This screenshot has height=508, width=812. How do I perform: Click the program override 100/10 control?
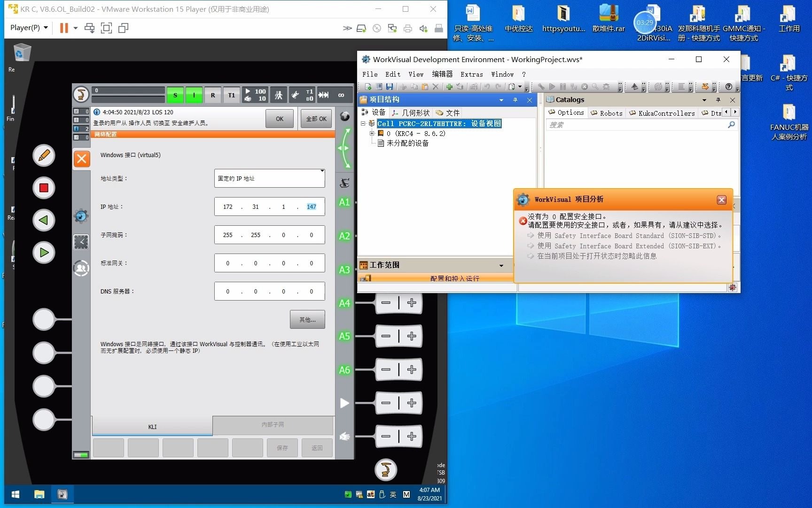pyautogui.click(x=256, y=95)
